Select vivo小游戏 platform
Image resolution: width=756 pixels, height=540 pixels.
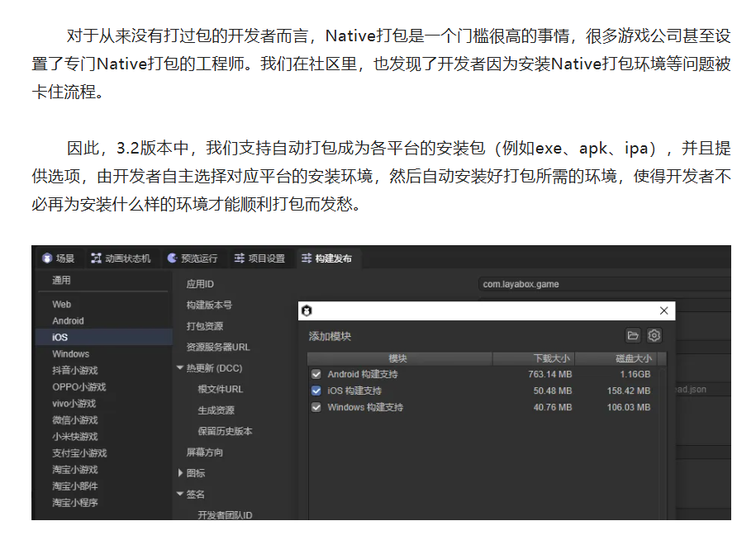click(104, 403)
